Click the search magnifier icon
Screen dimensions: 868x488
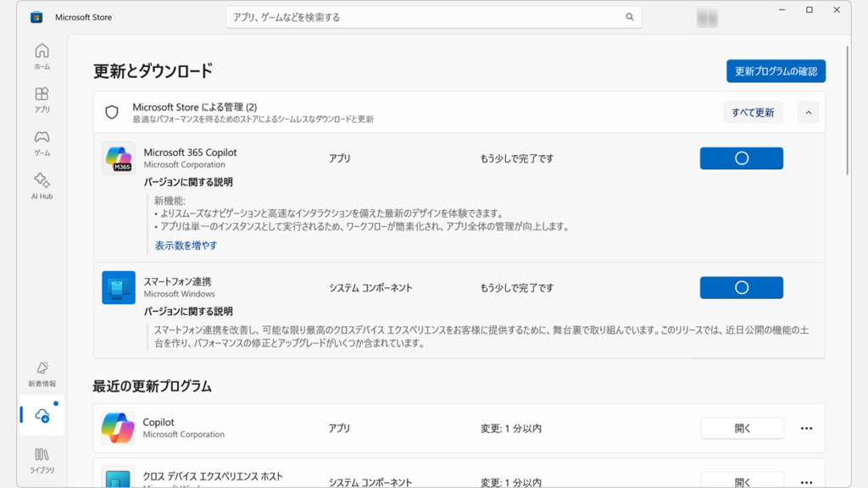pyautogui.click(x=630, y=17)
